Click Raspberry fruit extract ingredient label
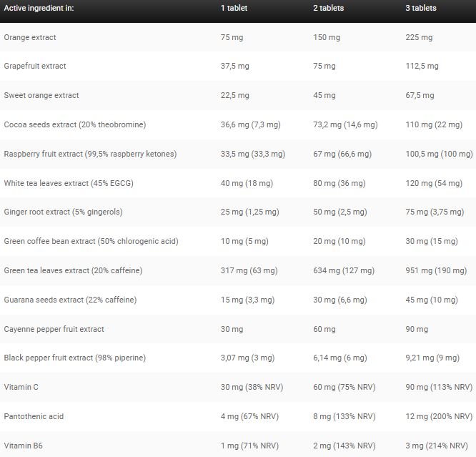The height and width of the screenshot is (457, 476). pyautogui.click(x=90, y=154)
